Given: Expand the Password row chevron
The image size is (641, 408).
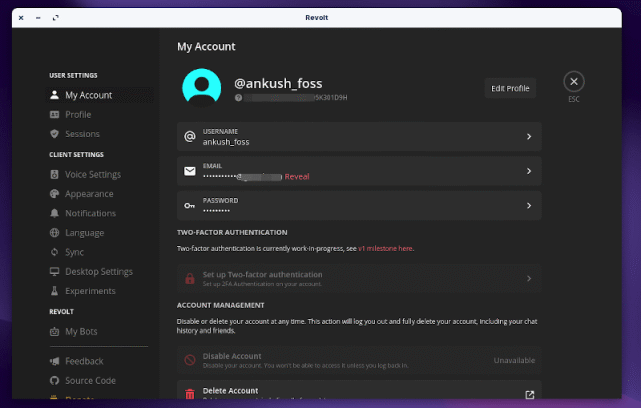Looking at the screenshot, I should point(529,206).
